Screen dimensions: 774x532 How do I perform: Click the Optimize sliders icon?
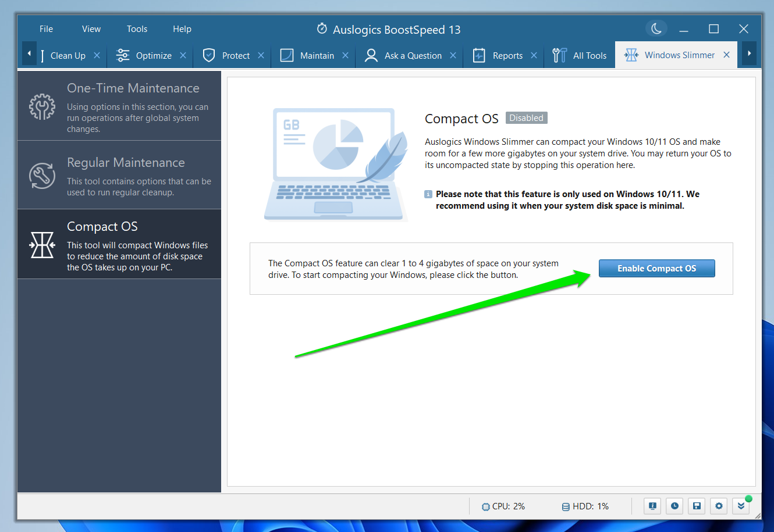click(123, 55)
